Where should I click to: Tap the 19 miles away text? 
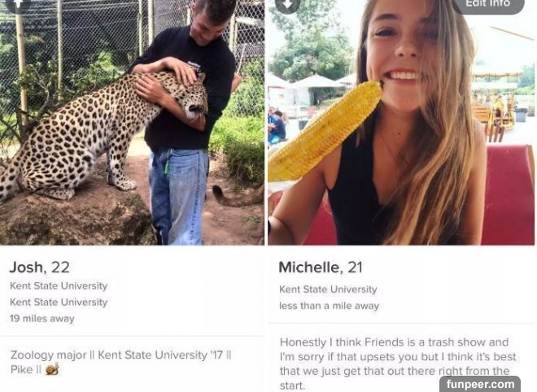pos(42,318)
